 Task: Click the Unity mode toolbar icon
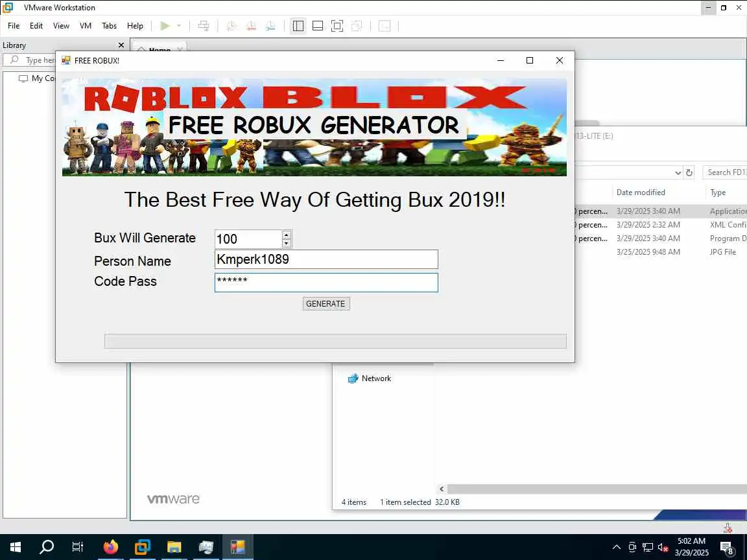357,26
